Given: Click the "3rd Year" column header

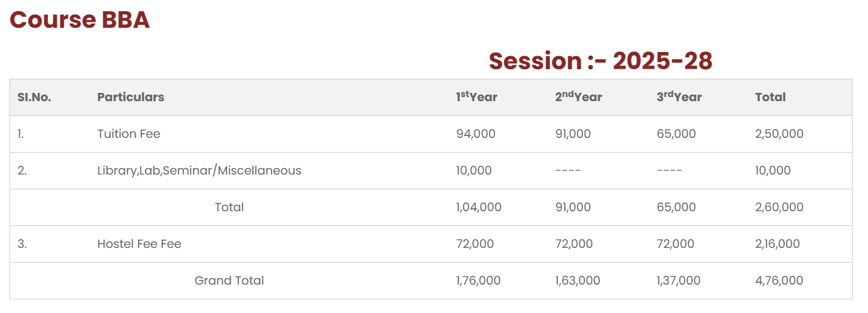Looking at the screenshot, I should 679,97.
